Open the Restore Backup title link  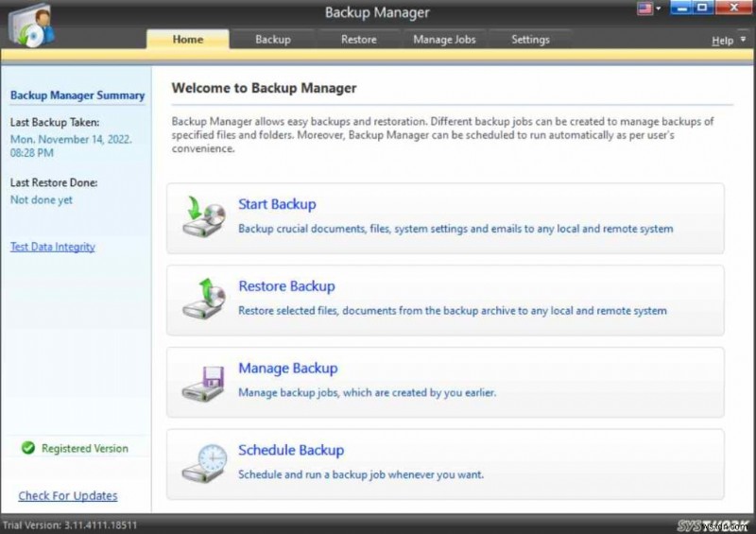click(x=286, y=286)
